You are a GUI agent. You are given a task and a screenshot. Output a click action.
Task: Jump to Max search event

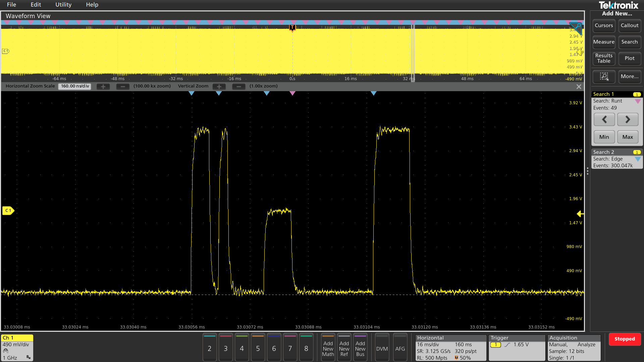pos(628,137)
